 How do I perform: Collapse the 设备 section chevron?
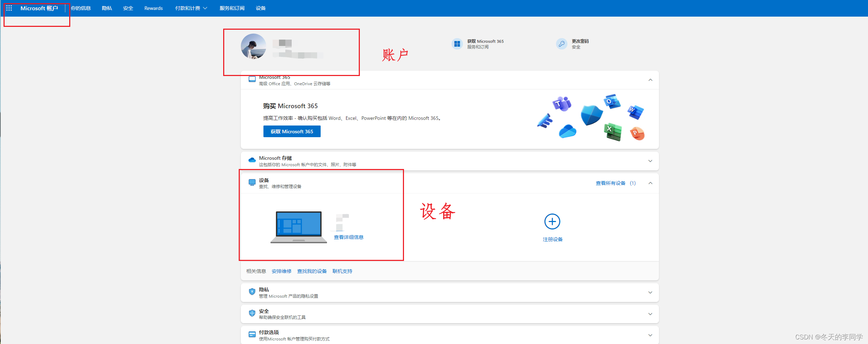(650, 183)
